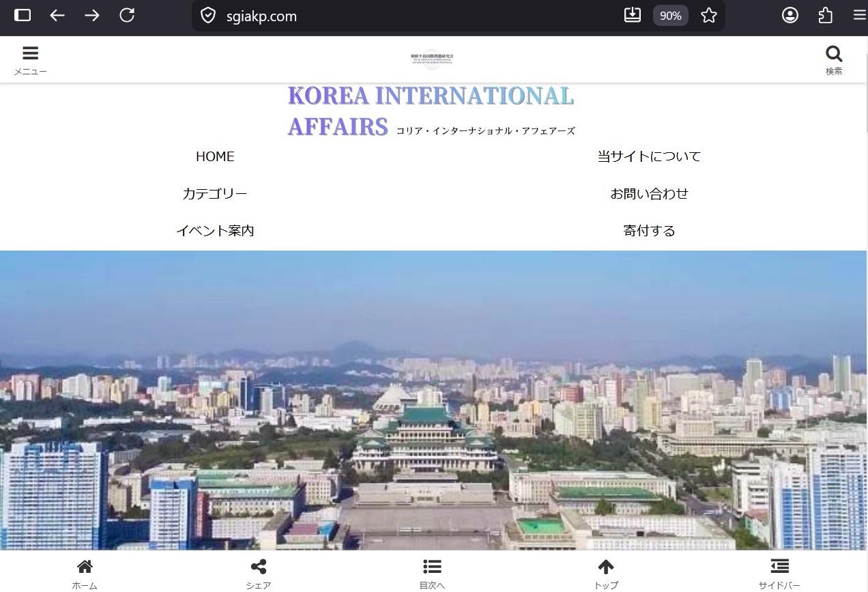Screen dimensions: 868x592
Task: Expand the 90% zoom level indicator
Action: [x=670, y=15]
